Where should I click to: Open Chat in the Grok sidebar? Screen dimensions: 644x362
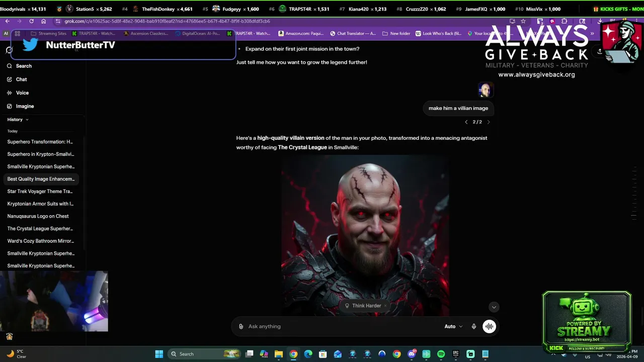(x=17, y=79)
